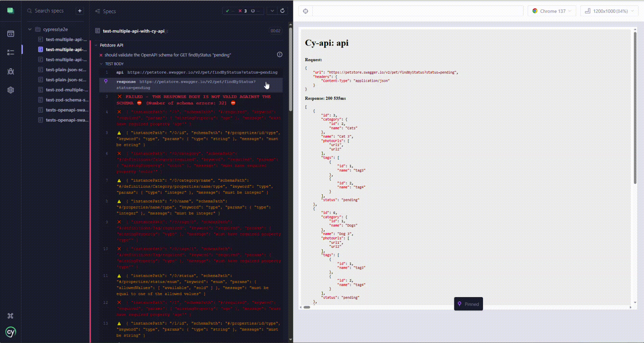Open the Debug bug icon in the sidebar
This screenshot has width=644, height=343.
(x=10, y=71)
